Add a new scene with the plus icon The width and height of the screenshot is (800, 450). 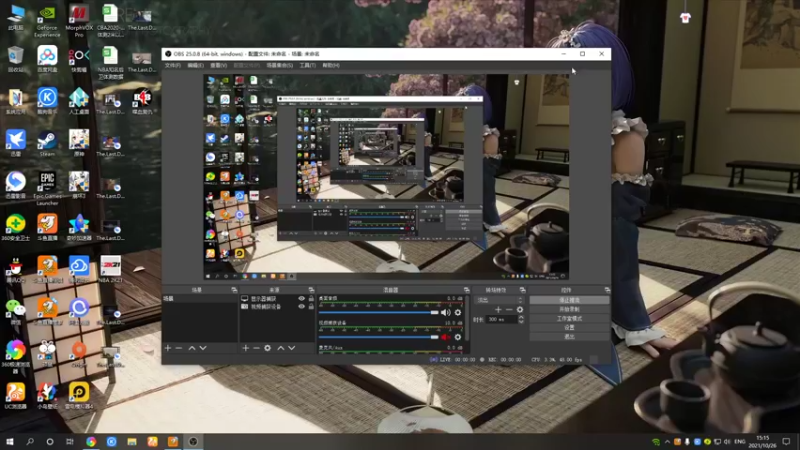(x=168, y=348)
